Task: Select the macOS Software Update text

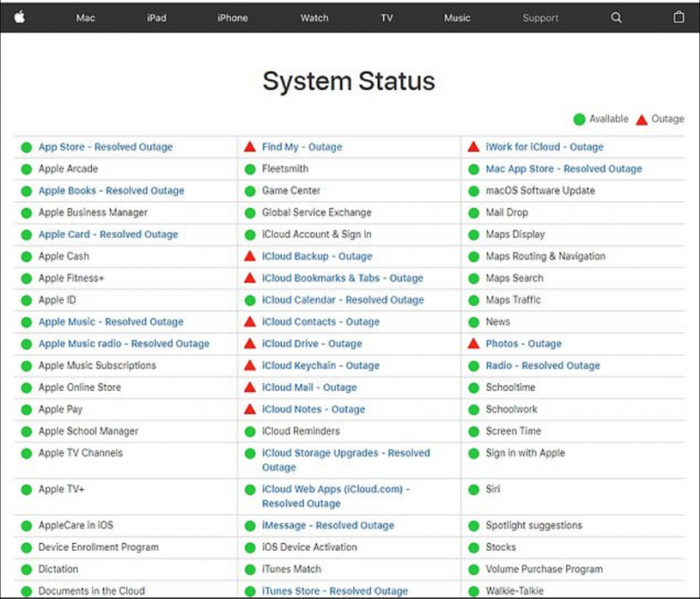Action: (x=540, y=191)
